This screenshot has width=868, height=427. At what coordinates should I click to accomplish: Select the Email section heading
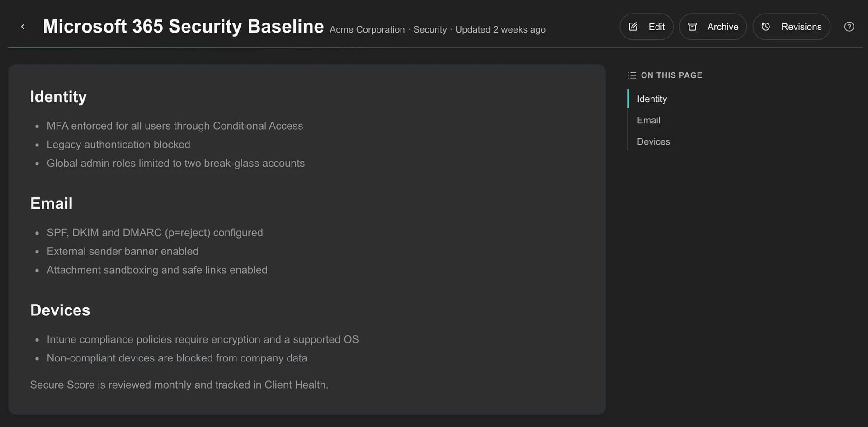click(x=52, y=203)
